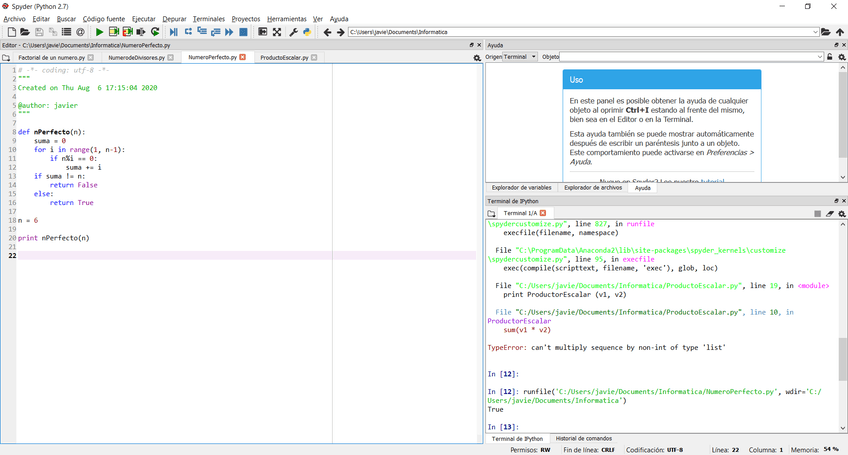Close the NumeroPerfecto.py editor tab
This screenshot has width=848, height=455.
[244, 58]
